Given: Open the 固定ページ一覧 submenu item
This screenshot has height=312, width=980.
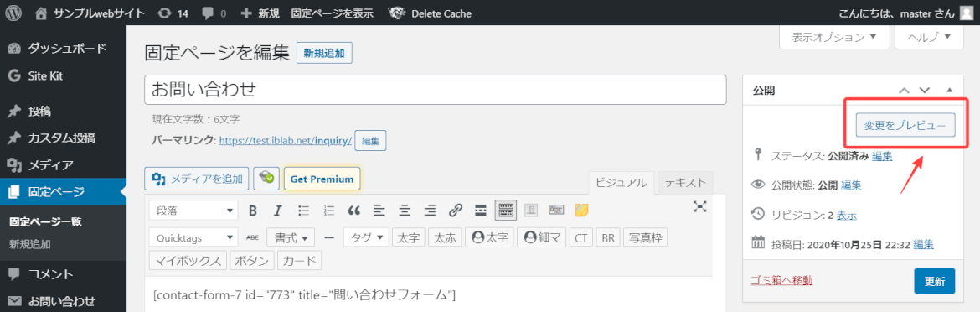Looking at the screenshot, I should 45,221.
